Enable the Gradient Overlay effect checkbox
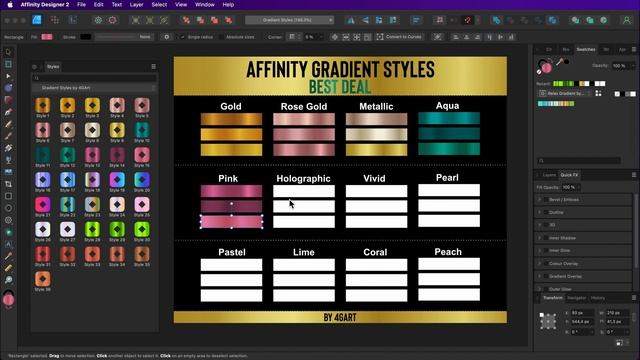The image size is (640, 360). [546, 276]
